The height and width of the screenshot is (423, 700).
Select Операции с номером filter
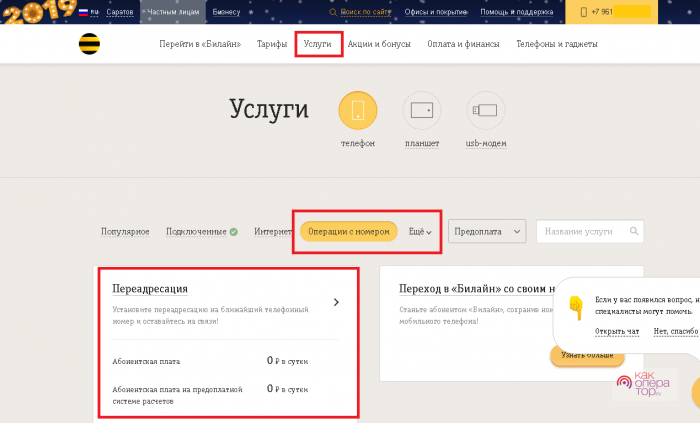point(349,232)
